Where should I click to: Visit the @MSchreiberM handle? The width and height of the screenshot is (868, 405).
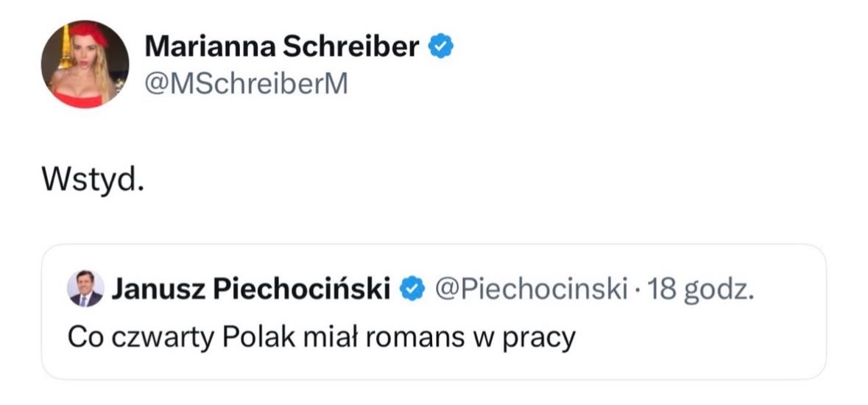[x=245, y=85]
